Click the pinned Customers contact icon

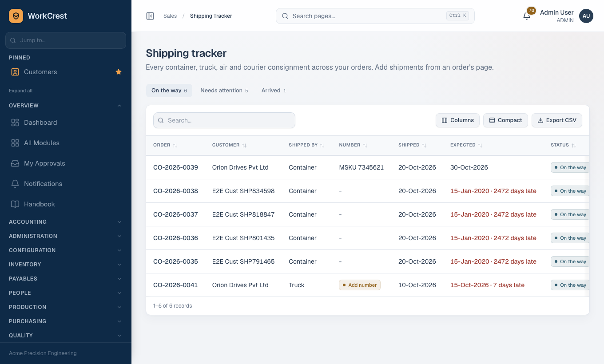point(15,72)
